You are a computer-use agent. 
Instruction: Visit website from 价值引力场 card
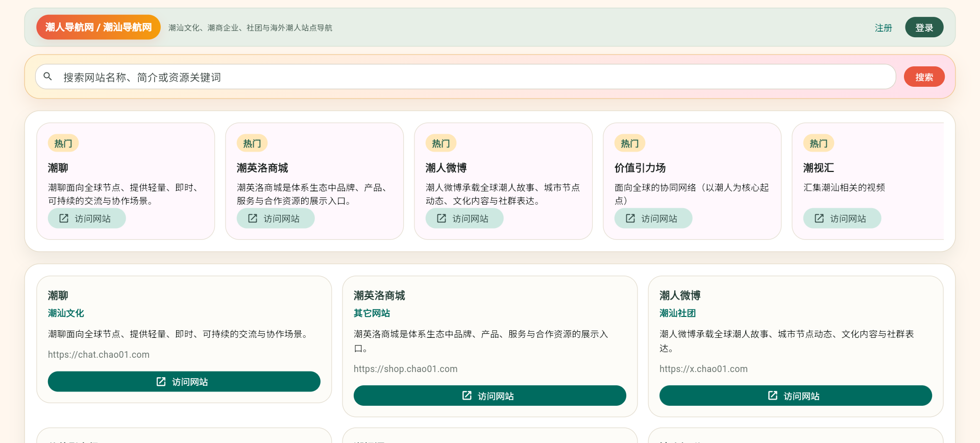click(x=653, y=218)
